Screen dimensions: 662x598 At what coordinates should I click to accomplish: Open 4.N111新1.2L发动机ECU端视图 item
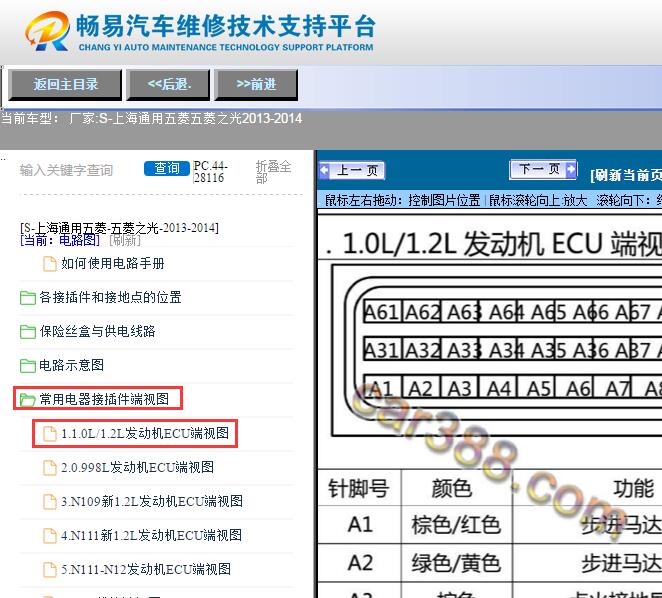point(152,535)
